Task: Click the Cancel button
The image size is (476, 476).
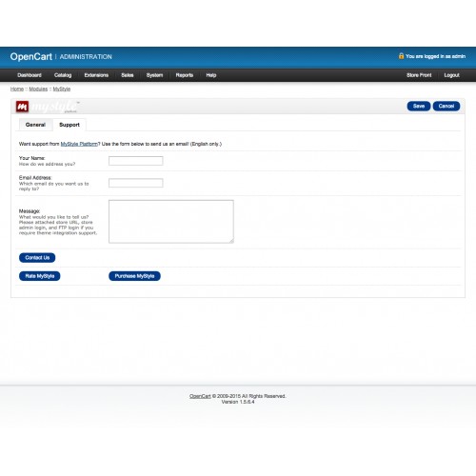Action: 446,106
